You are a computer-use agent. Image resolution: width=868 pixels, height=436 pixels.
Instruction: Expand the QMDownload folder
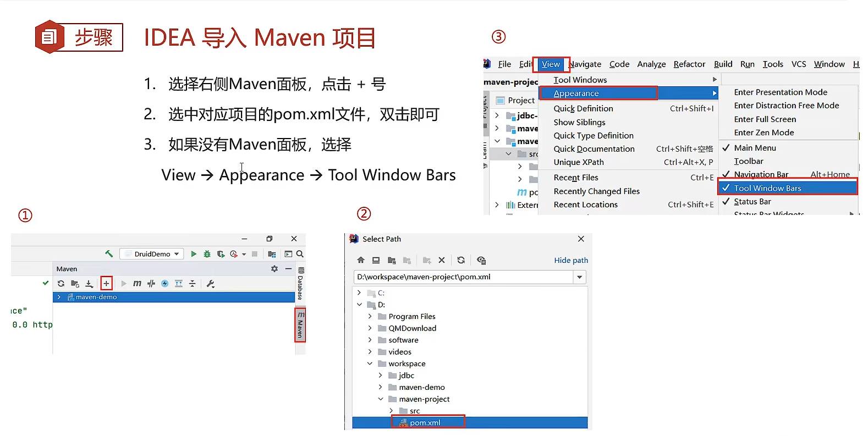[x=370, y=328]
